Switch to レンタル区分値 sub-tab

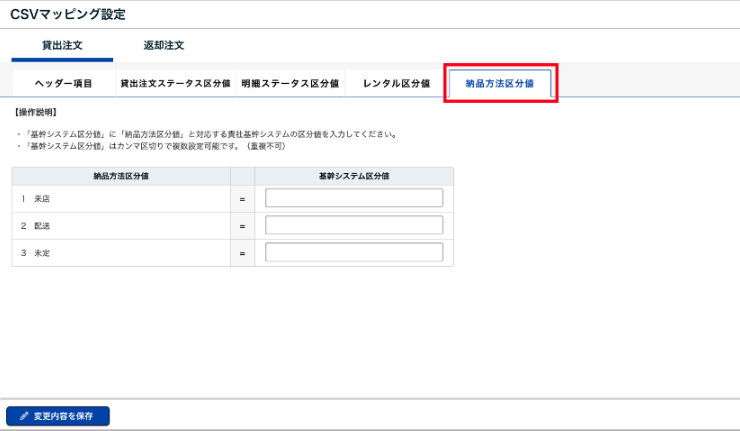[x=395, y=83]
